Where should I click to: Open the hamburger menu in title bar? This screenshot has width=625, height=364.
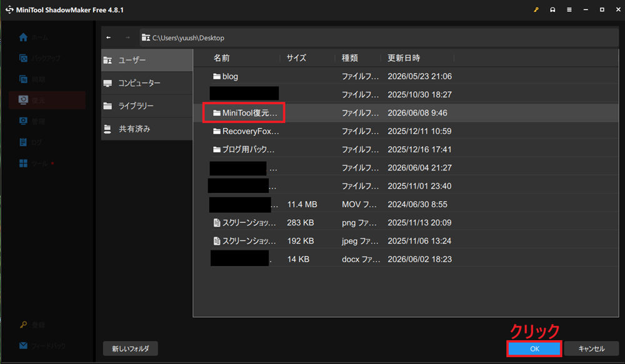pyautogui.click(x=569, y=9)
